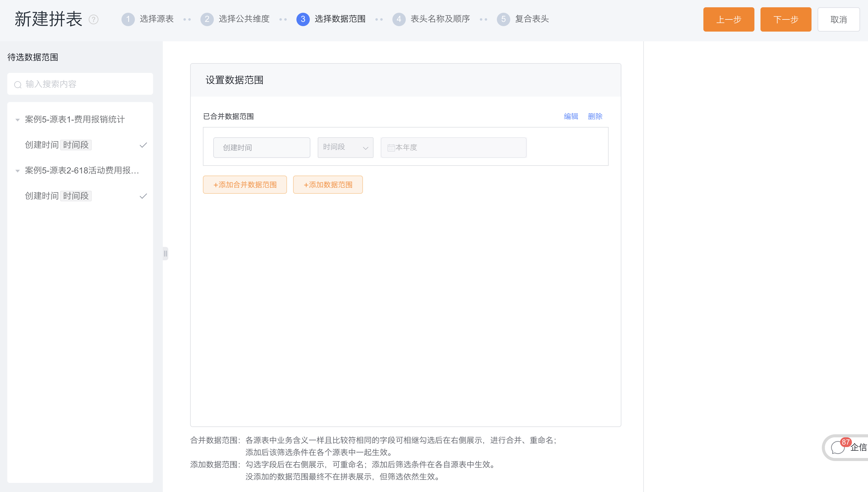Open the 企信 chat bubble icon
Image resolution: width=868 pixels, height=492 pixels.
(x=837, y=448)
